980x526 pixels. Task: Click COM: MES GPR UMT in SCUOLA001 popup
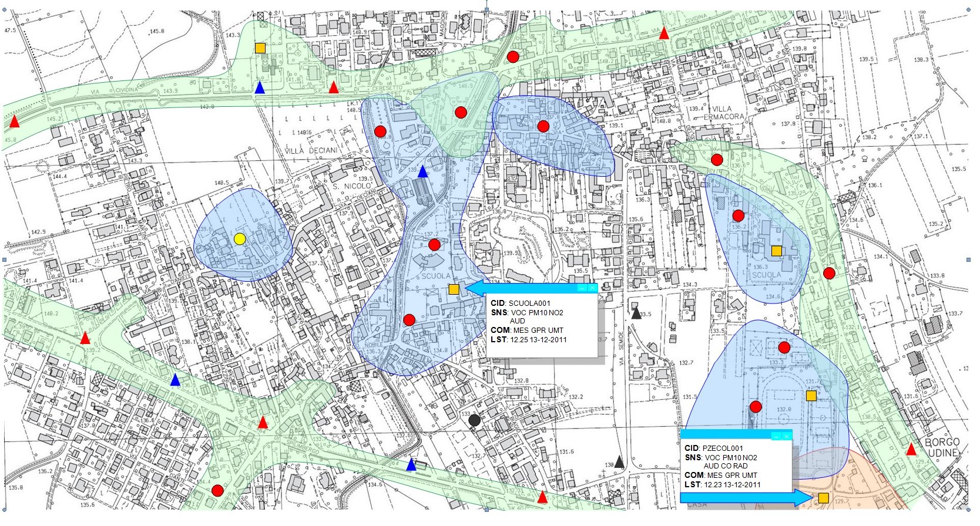[527, 331]
